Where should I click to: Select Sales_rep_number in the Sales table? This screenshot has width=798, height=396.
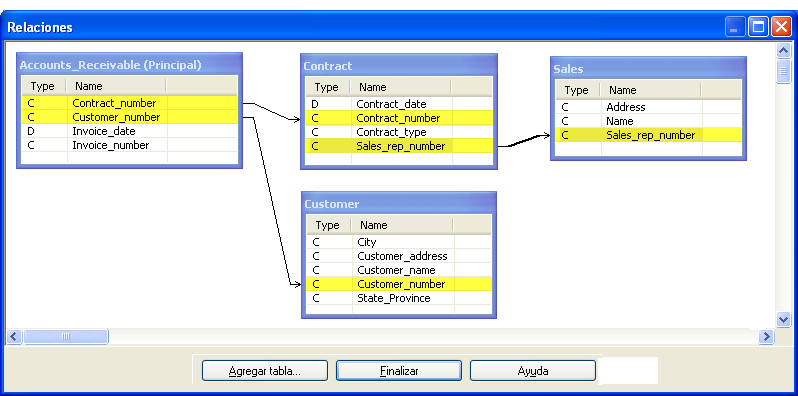(x=649, y=135)
